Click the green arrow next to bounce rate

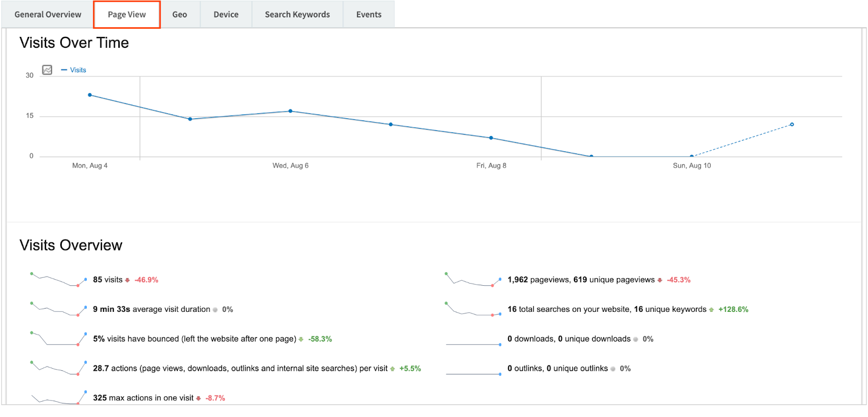pos(301,339)
